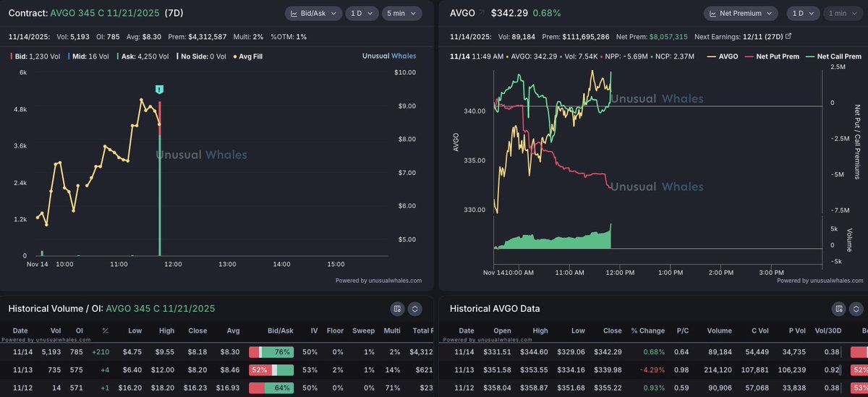Sort by the Open column header
This screenshot has width=868, height=397.
tap(503, 330)
